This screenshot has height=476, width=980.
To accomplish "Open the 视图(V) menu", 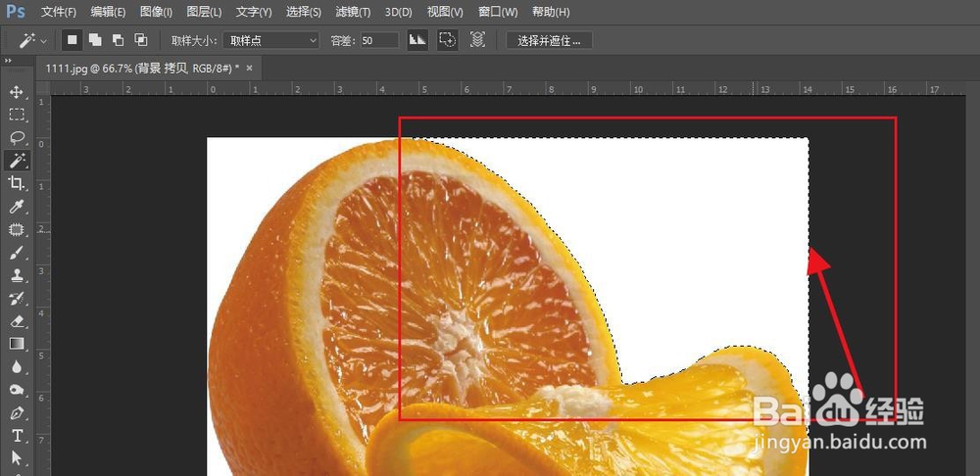I will 445,12.
